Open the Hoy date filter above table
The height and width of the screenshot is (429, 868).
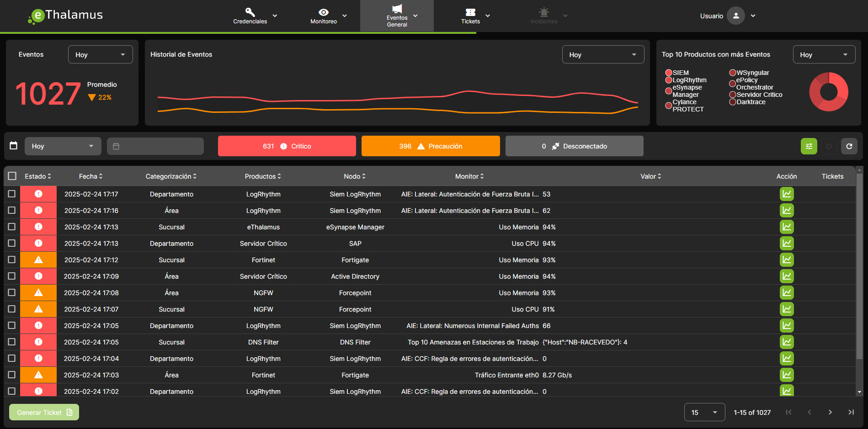(x=63, y=146)
